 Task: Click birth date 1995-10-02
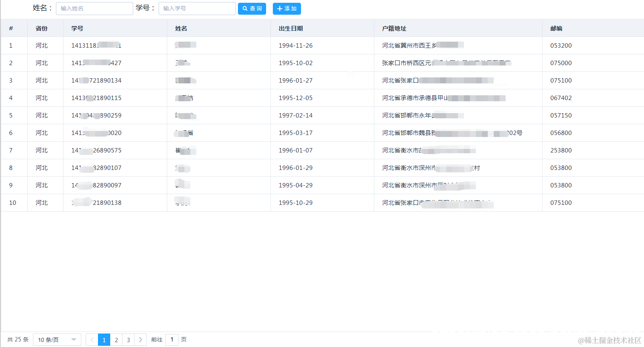pos(295,63)
